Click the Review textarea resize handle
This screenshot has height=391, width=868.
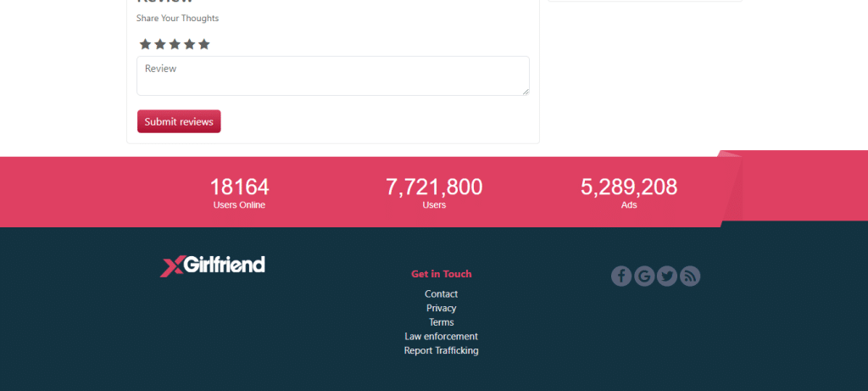pyautogui.click(x=526, y=92)
